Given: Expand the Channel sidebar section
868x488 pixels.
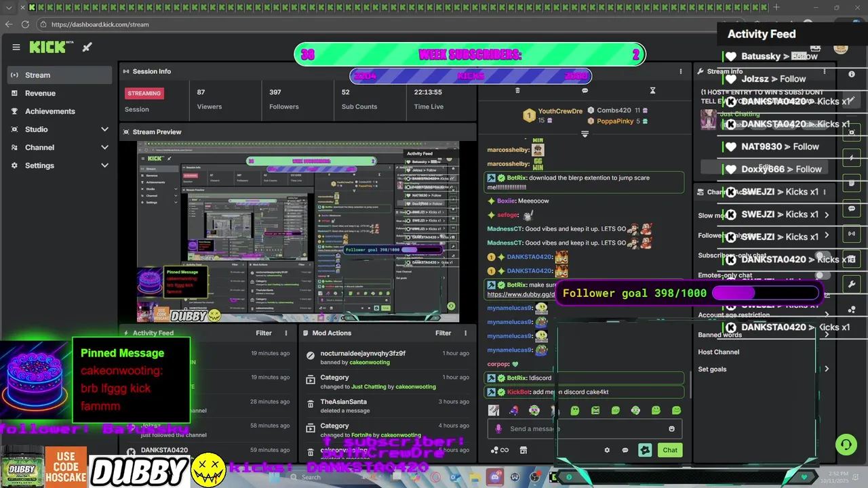Looking at the screenshot, I should [x=104, y=147].
